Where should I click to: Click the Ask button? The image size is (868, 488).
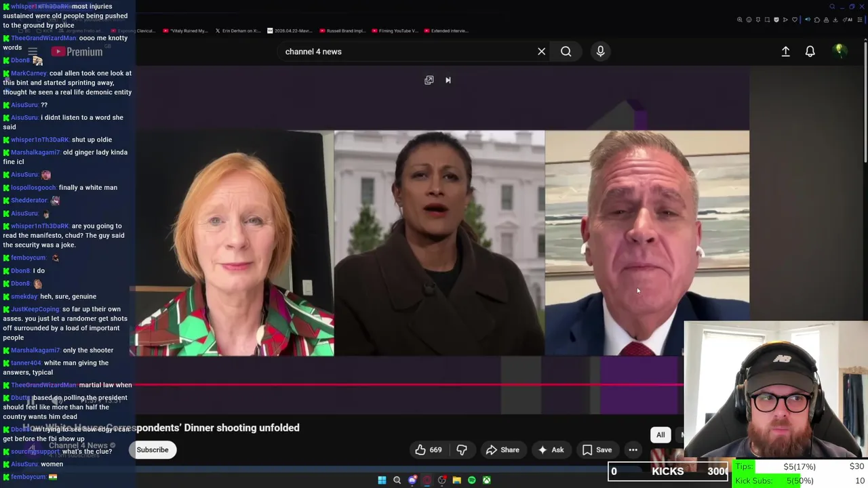[551, 450]
